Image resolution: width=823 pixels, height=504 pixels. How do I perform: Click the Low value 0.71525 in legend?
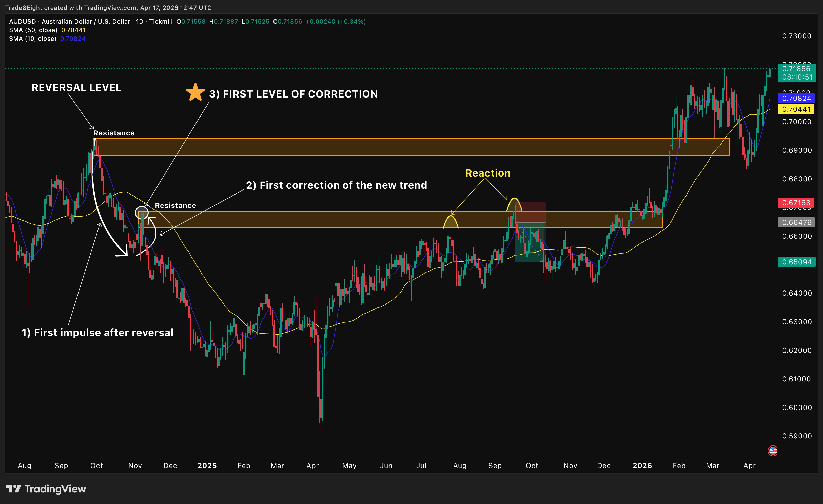[257, 21]
